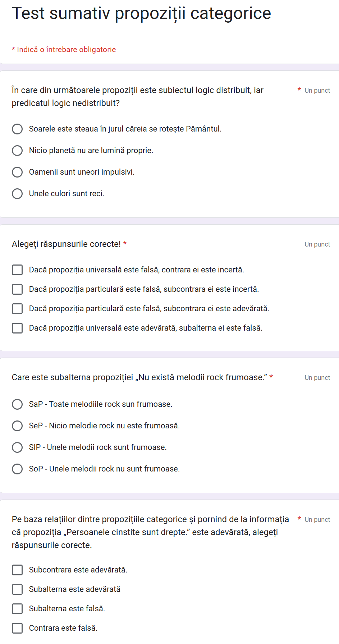This screenshot has width=339, height=644.
Task: Tick "universală este adevărată, subalterna falsă" checkbox
Action: click(17, 328)
